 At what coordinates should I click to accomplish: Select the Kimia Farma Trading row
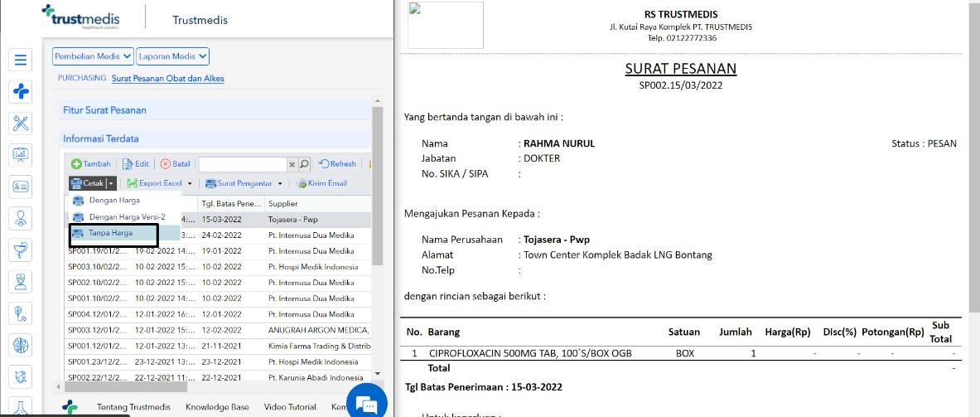pyautogui.click(x=218, y=347)
